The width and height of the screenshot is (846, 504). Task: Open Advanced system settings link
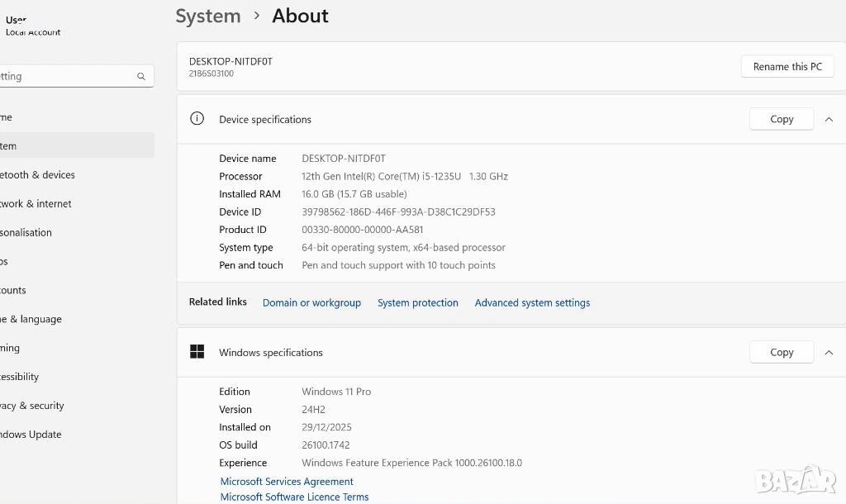[x=532, y=302]
